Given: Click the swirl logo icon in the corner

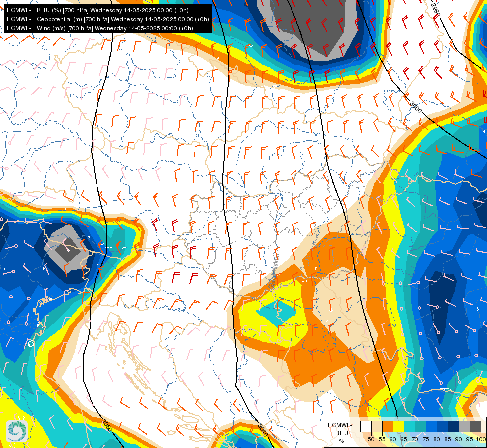Looking at the screenshot, I should 17,431.
